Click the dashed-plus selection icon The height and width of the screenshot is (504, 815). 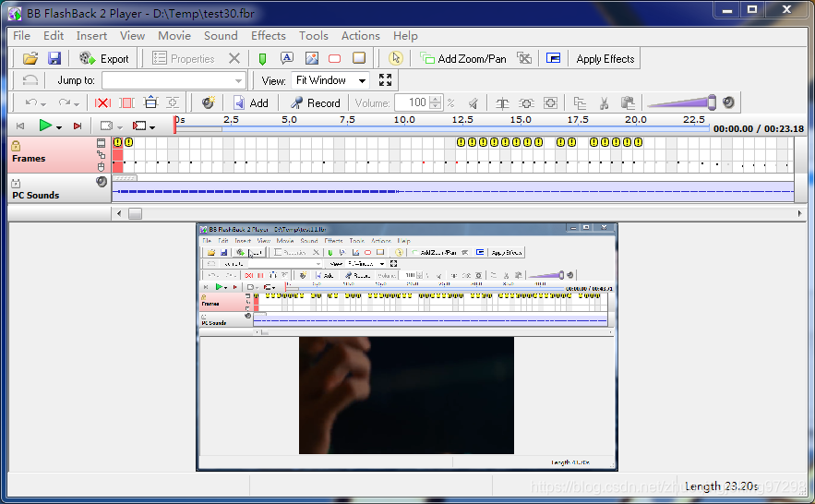tap(526, 102)
